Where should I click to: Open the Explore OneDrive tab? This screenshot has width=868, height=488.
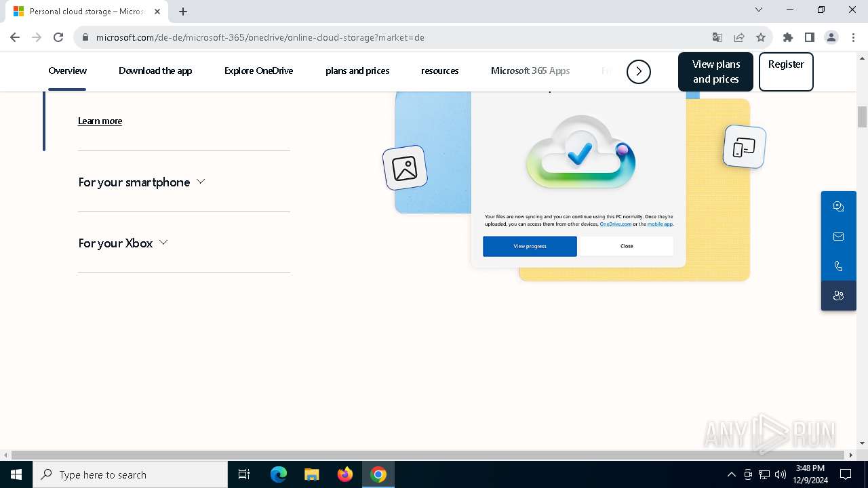258,70
